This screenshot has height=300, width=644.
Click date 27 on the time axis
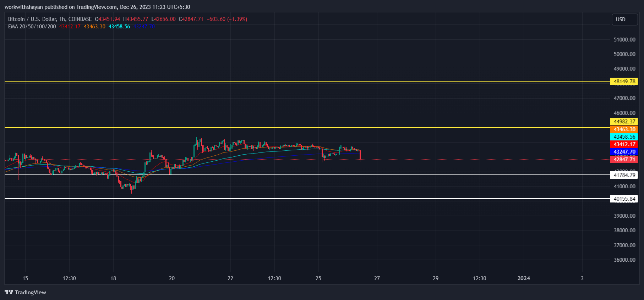[377, 278]
